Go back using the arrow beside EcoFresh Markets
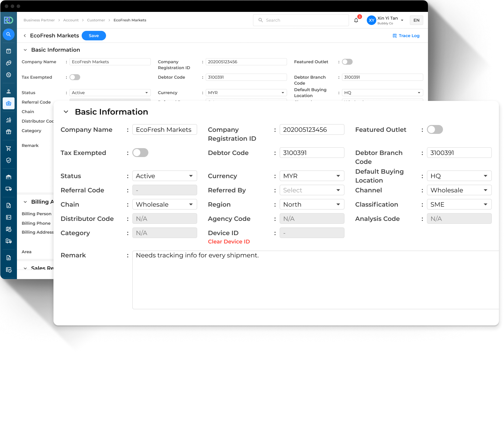The image size is (504, 426). 25,36
